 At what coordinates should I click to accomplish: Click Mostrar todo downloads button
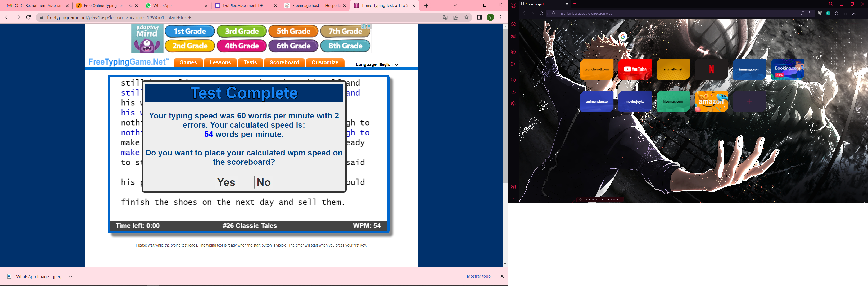point(478,276)
